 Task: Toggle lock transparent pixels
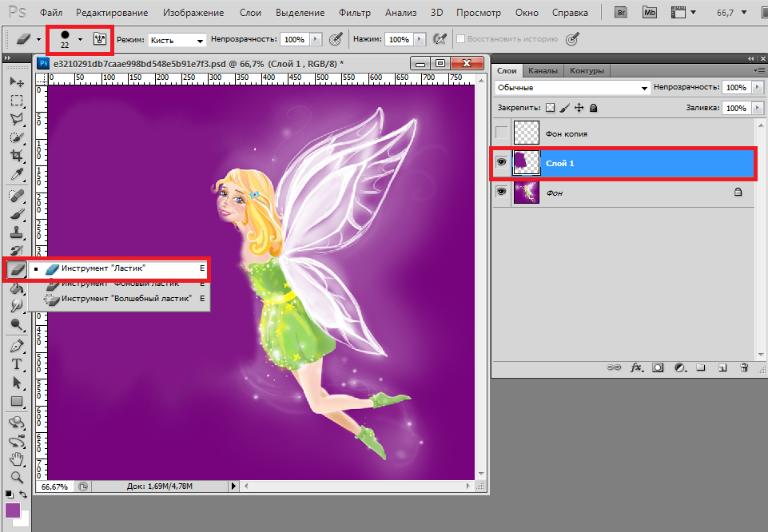[551, 108]
